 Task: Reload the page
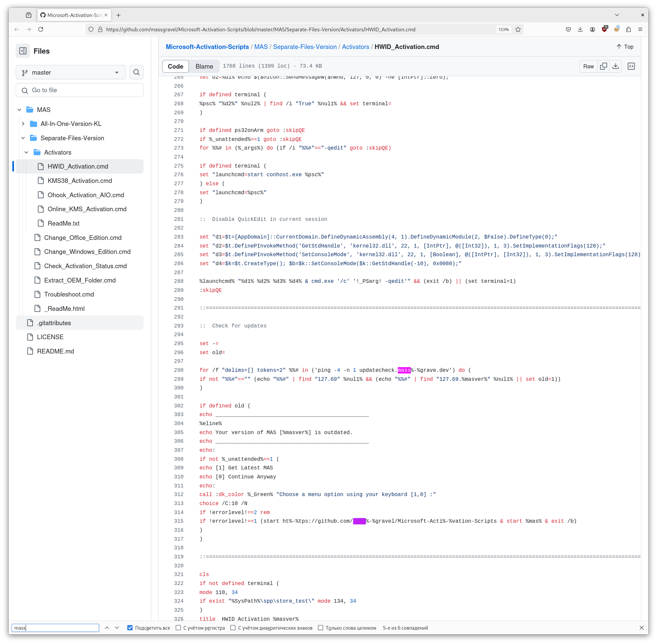click(41, 29)
